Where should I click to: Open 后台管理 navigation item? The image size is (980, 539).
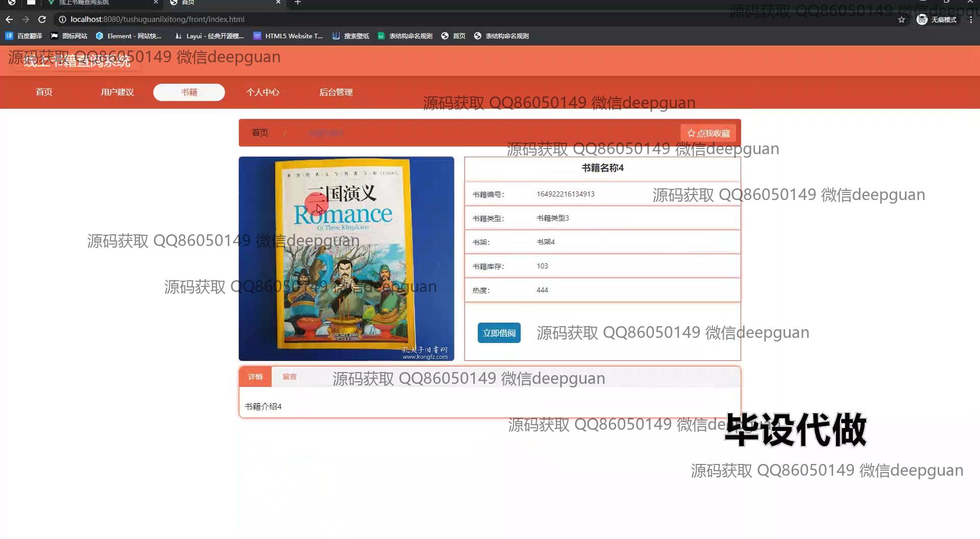(x=336, y=92)
